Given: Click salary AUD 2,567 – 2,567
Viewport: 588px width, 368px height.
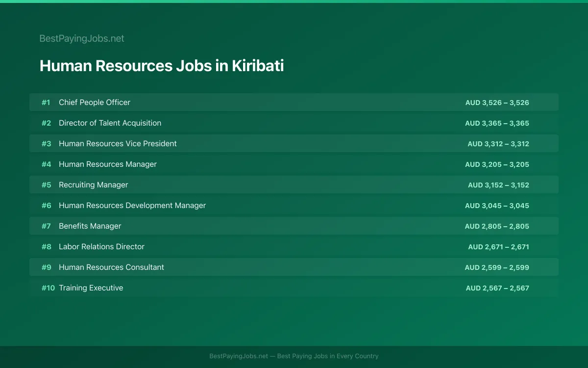Looking at the screenshot, I should tap(497, 288).
